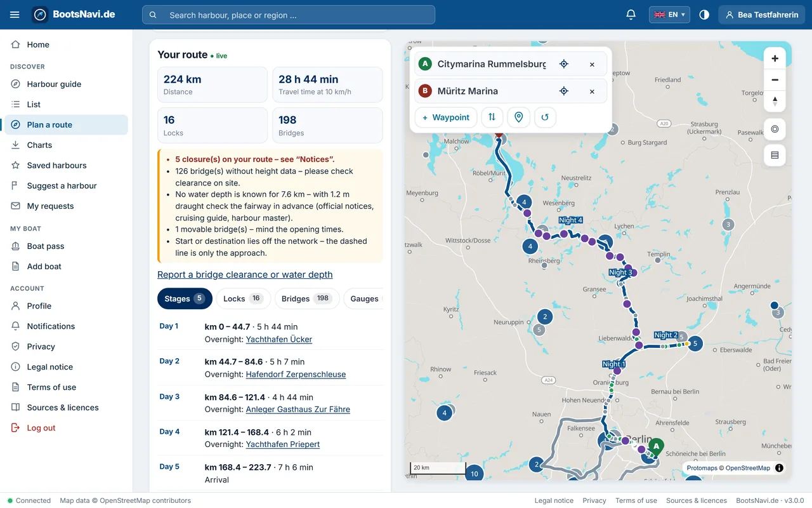Open Saved harbours in sidebar
The height and width of the screenshot is (508, 812).
pyautogui.click(x=66, y=165)
